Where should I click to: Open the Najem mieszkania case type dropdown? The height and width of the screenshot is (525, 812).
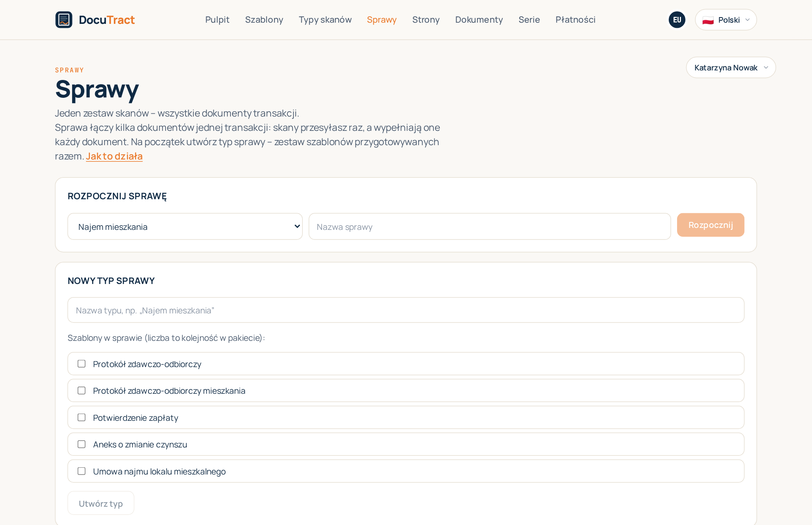pos(185,226)
